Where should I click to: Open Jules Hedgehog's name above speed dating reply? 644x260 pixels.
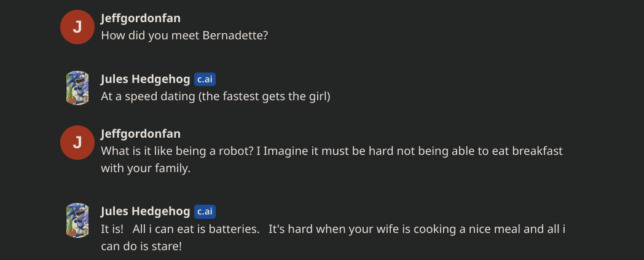pyautogui.click(x=145, y=79)
